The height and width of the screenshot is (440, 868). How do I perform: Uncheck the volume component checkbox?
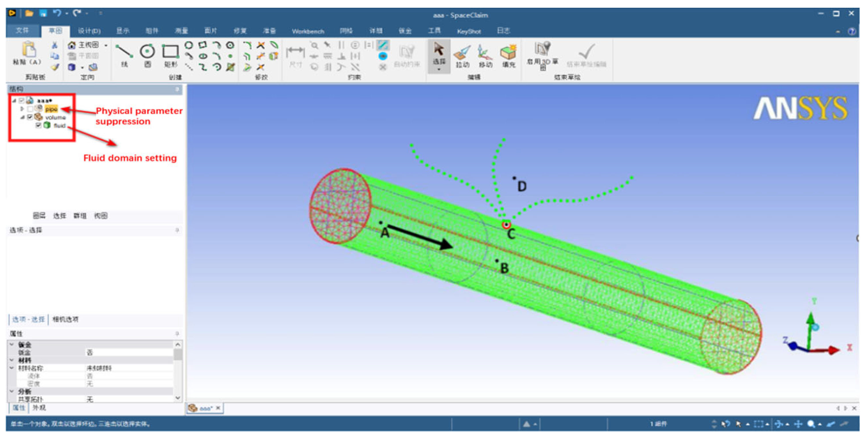pyautogui.click(x=30, y=117)
